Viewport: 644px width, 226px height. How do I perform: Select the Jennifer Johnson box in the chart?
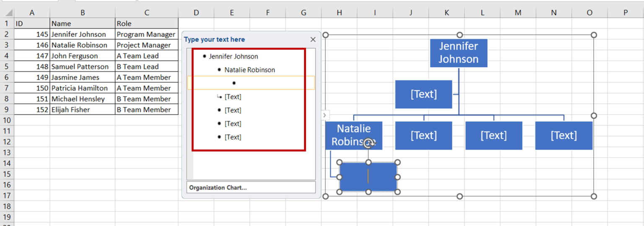coord(458,53)
